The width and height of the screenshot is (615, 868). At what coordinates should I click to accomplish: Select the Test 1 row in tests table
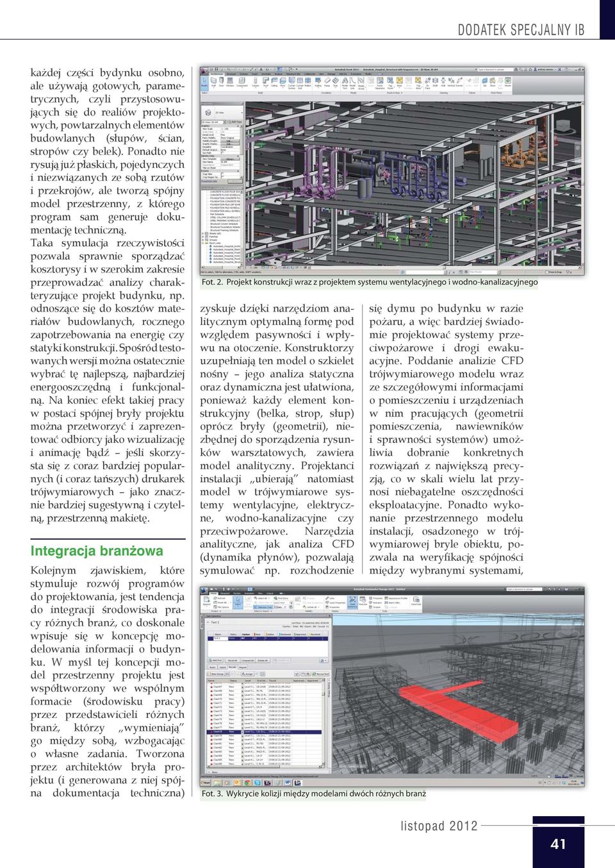(x=267, y=638)
